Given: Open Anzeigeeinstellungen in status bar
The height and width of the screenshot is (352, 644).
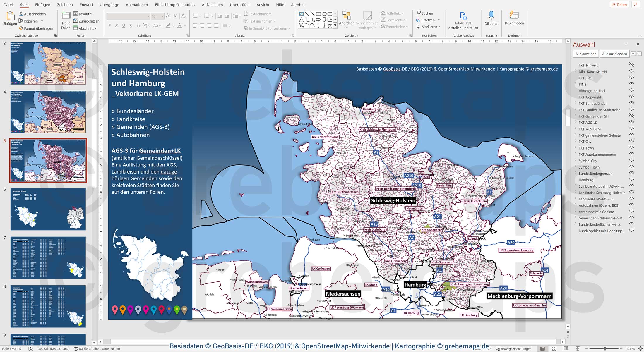Looking at the screenshot, I should pos(514,349).
